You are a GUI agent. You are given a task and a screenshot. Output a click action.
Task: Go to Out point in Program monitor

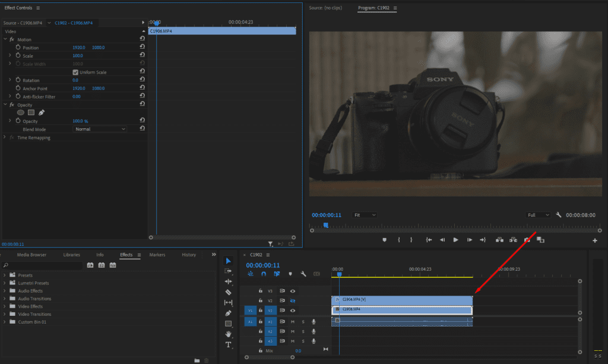click(483, 240)
